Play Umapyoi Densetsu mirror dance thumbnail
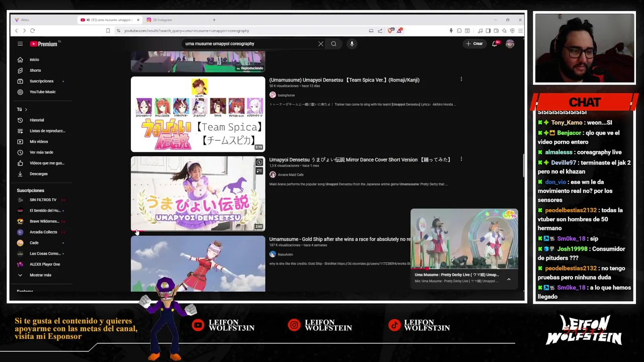 pos(198,194)
